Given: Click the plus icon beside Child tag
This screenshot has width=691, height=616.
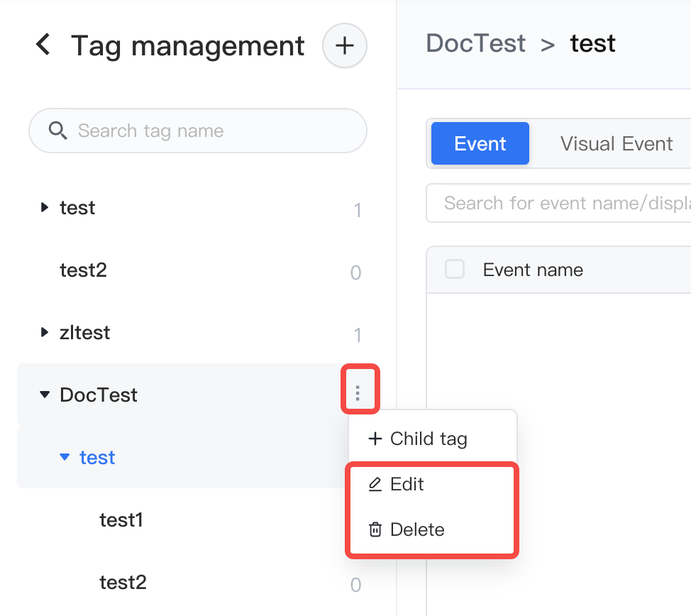Looking at the screenshot, I should 375,439.
